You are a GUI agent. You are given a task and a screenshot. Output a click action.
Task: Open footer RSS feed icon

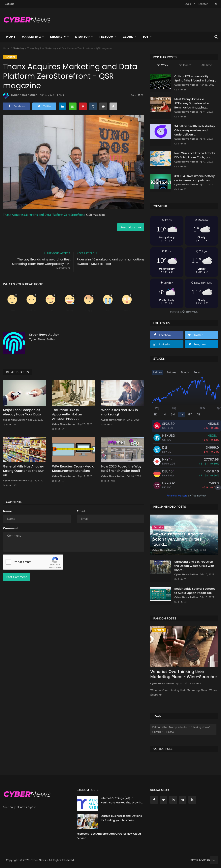192,800
